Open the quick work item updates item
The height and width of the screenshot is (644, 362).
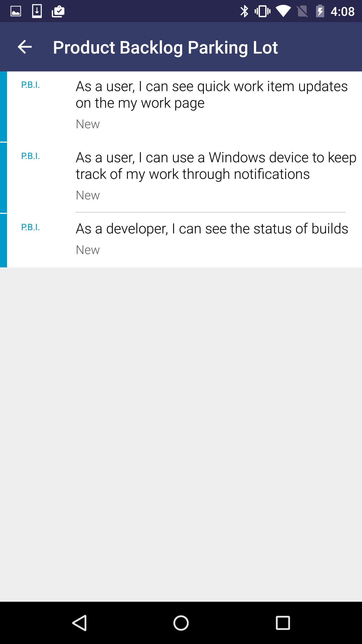click(212, 95)
